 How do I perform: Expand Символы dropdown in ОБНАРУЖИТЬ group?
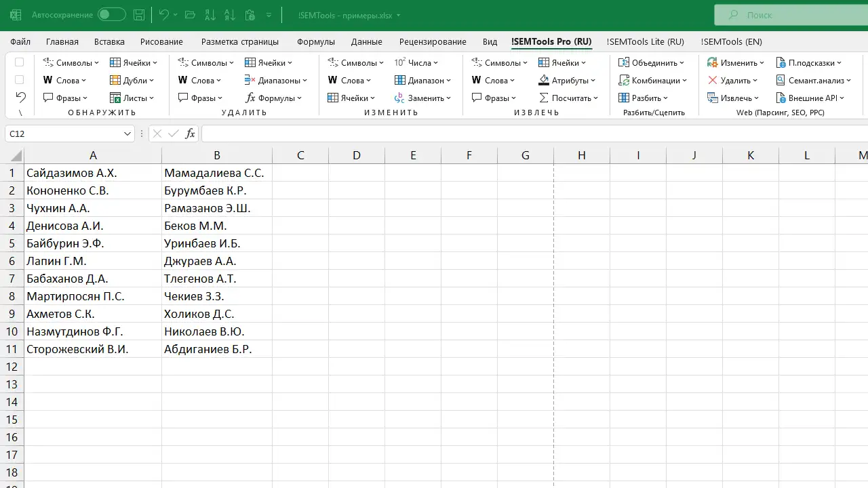click(x=71, y=62)
